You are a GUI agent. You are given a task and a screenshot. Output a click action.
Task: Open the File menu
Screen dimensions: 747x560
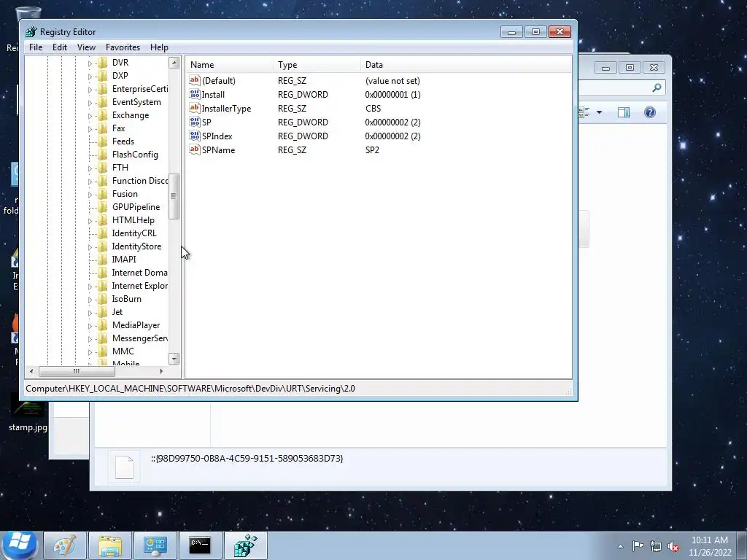pos(36,47)
